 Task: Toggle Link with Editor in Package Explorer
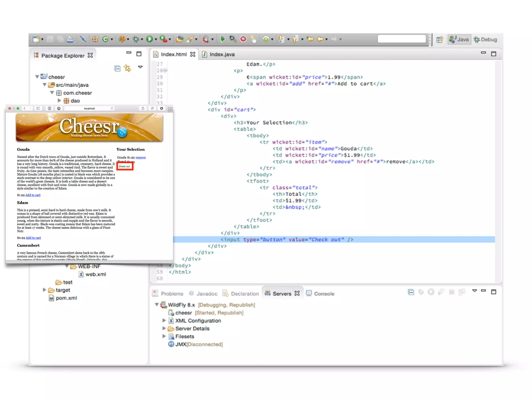(x=128, y=68)
